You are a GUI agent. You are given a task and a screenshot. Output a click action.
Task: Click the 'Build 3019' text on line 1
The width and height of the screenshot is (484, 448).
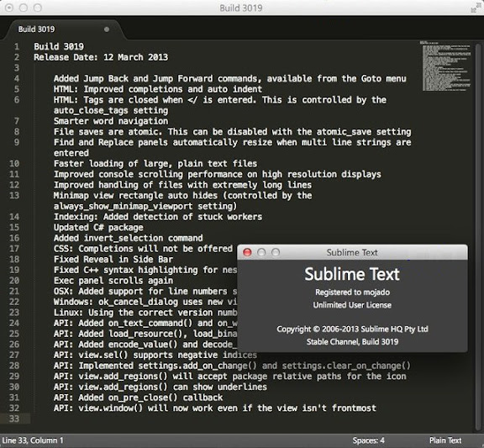coord(59,46)
